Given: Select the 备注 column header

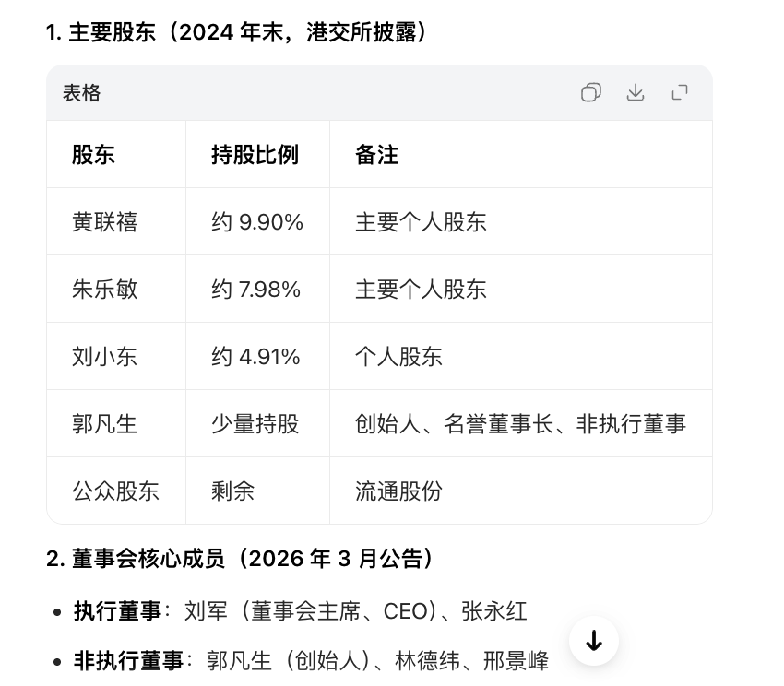Looking at the screenshot, I should click(376, 155).
